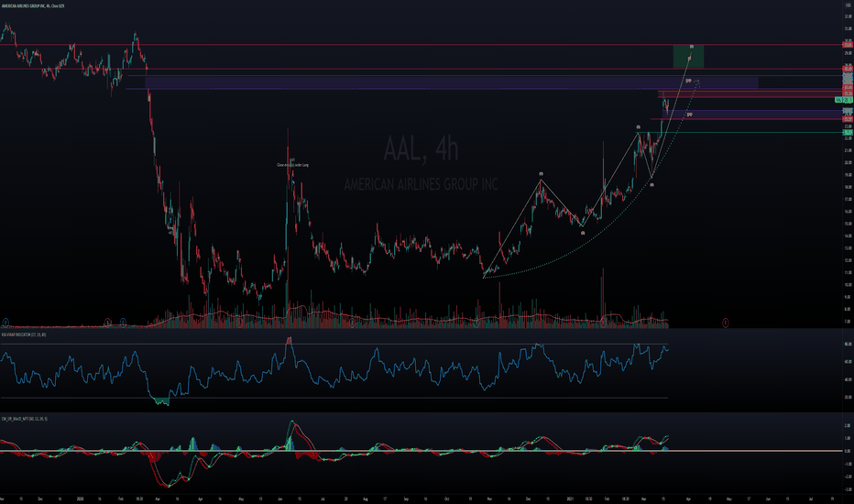
Task: Click the Elliott wave (1) label
Action: coord(541,174)
